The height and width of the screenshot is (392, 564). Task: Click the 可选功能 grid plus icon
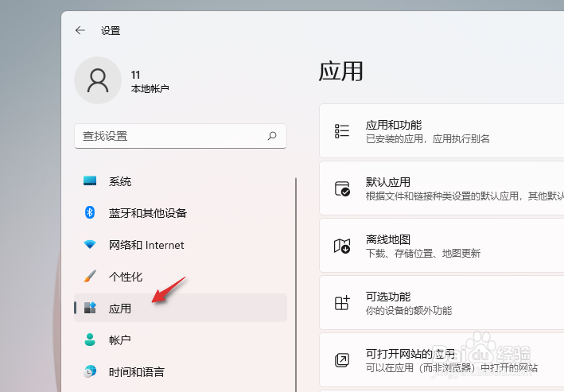342,303
